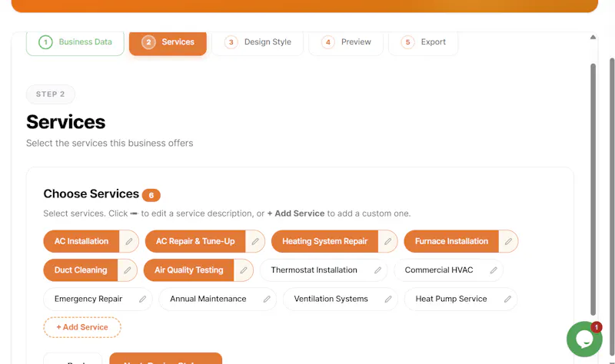The width and height of the screenshot is (615, 364).
Task: Open the Design Style step
Action: tap(258, 42)
